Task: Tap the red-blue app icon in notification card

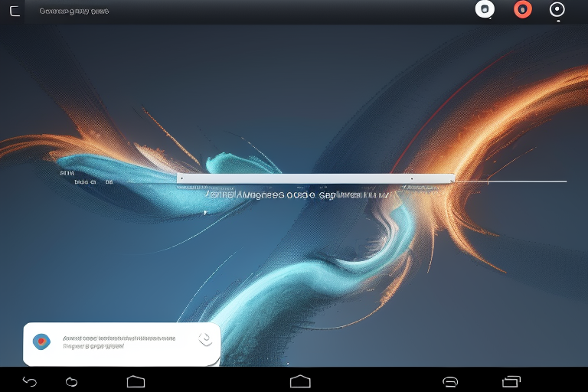Action: tap(42, 341)
